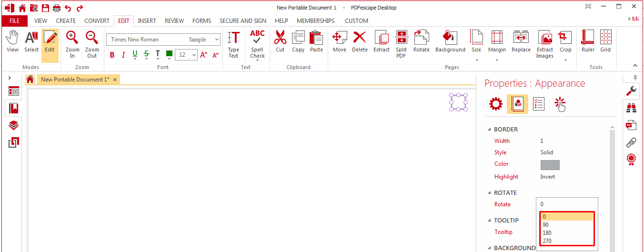Toggle the Ruler display

pos(588,41)
